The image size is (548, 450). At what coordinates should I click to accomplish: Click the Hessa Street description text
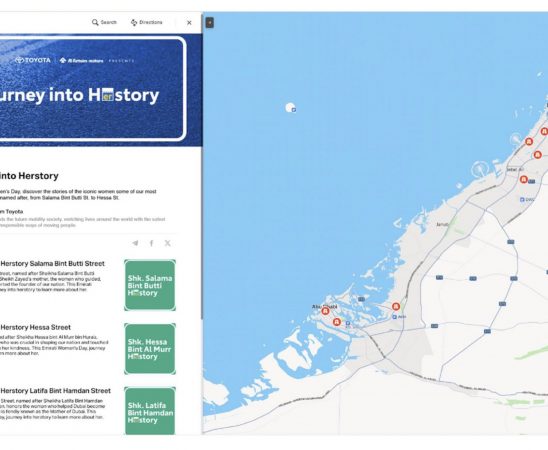[54, 345]
